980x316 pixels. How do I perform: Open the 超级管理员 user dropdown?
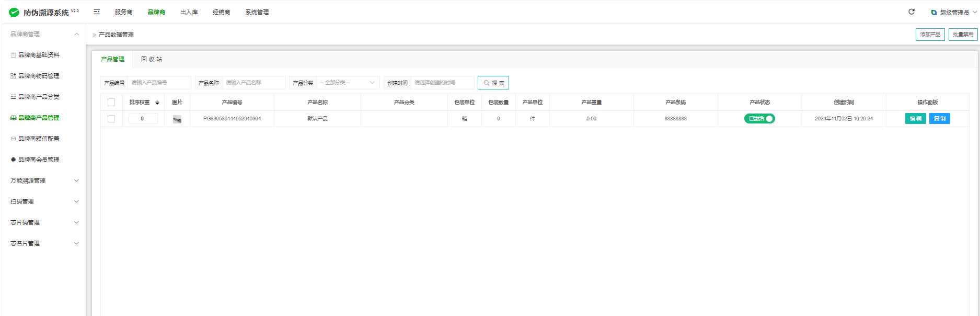[x=954, y=12]
